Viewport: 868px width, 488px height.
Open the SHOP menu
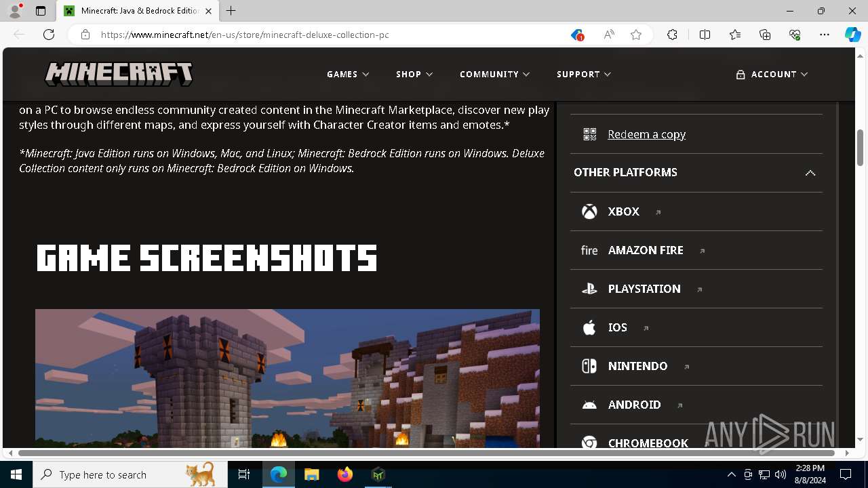(414, 74)
